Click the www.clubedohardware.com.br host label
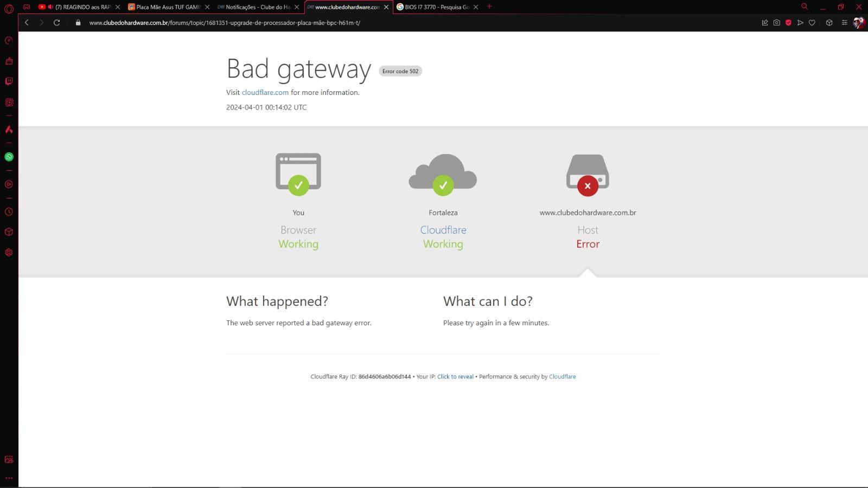Screen dimensions: 868x488 pyautogui.click(x=588, y=213)
